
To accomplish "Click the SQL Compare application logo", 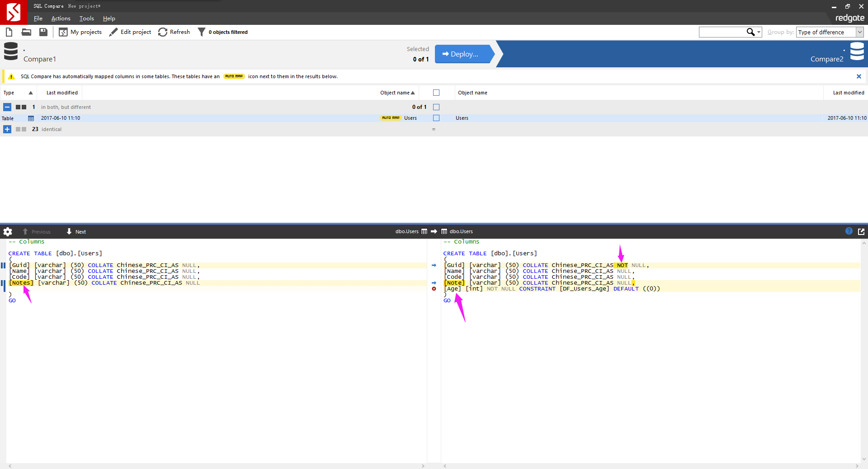I will 14,12.
